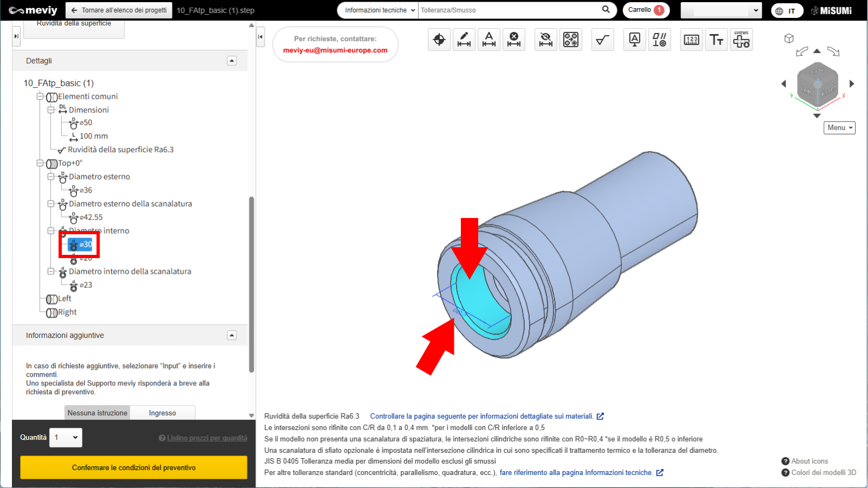
Task: Open the Quantità dropdown
Action: click(x=66, y=438)
